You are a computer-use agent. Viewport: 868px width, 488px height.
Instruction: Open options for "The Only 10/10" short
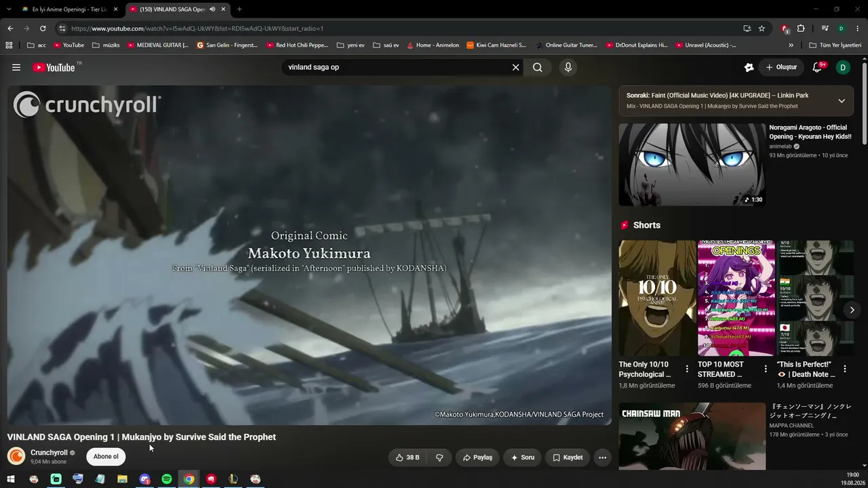pos(687,369)
